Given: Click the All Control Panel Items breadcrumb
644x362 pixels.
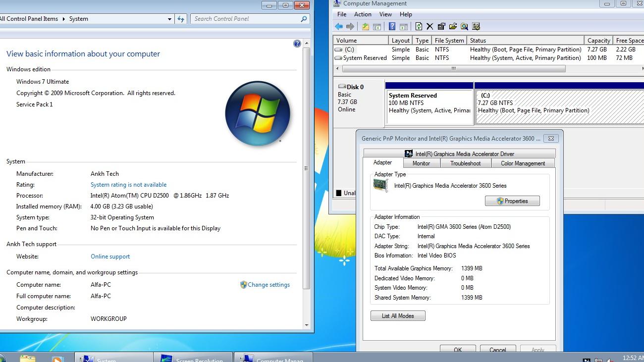Looking at the screenshot, I should point(29,19).
